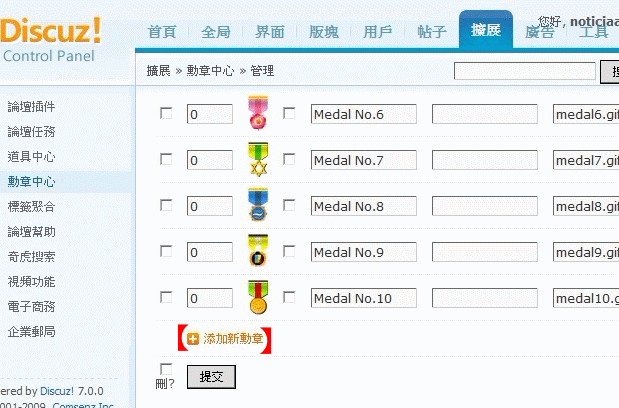Click the Medal No.9 ribbon icon
Viewport: 619px width, 408px height.
(x=258, y=251)
